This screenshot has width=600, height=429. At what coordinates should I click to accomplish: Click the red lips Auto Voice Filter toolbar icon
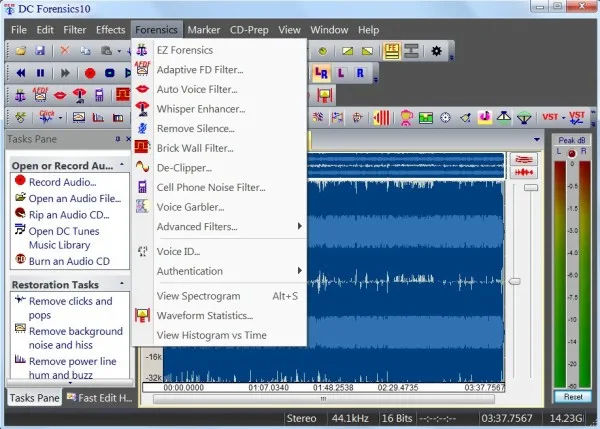pyautogui.click(x=60, y=95)
